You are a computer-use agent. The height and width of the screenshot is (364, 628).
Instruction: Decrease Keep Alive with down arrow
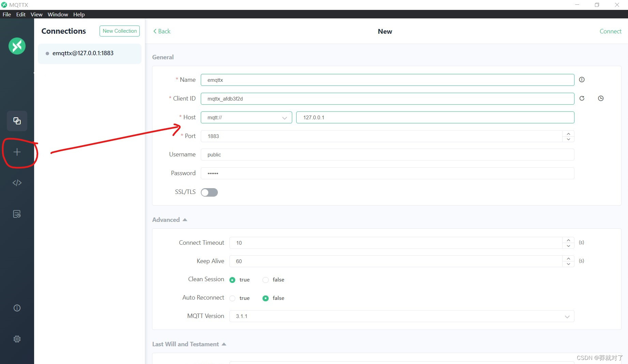pos(568,264)
